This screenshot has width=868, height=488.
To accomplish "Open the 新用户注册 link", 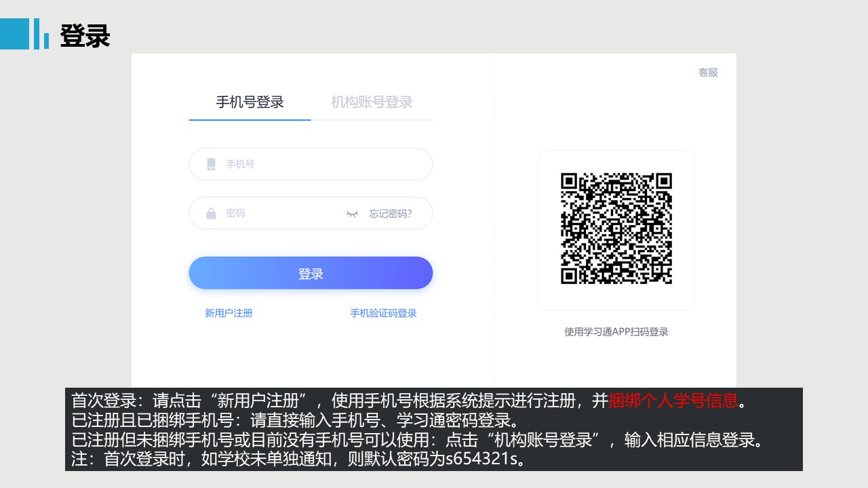I will [229, 313].
